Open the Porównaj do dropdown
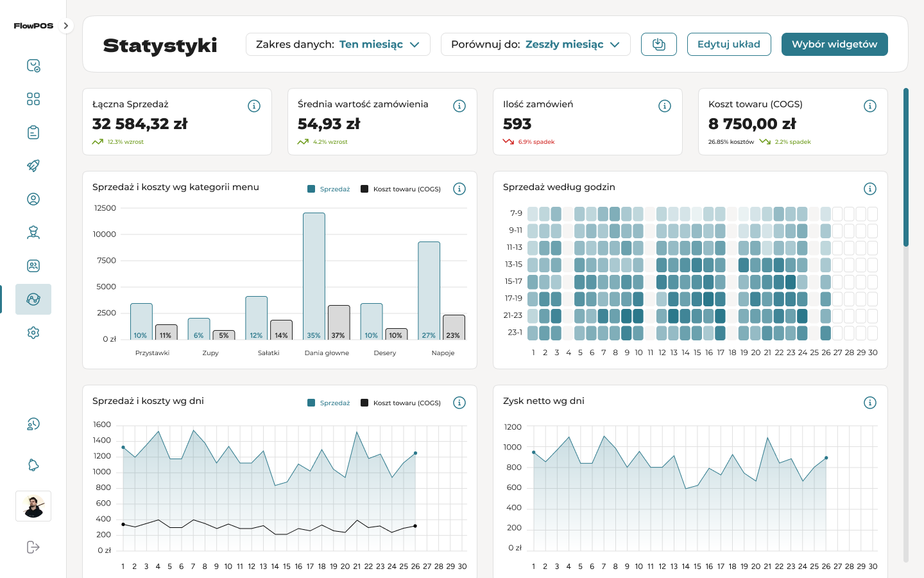 (x=535, y=44)
